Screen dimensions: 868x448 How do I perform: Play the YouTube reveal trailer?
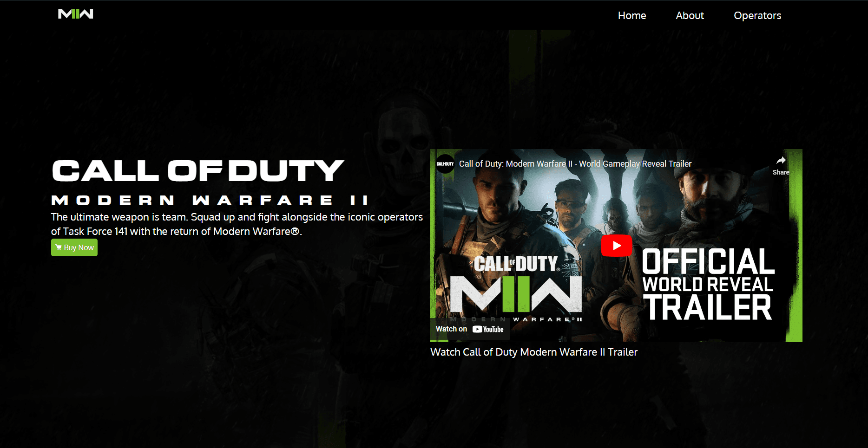(617, 246)
